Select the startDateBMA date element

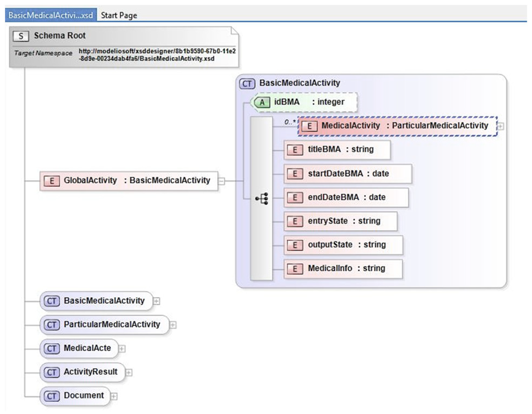(x=348, y=174)
